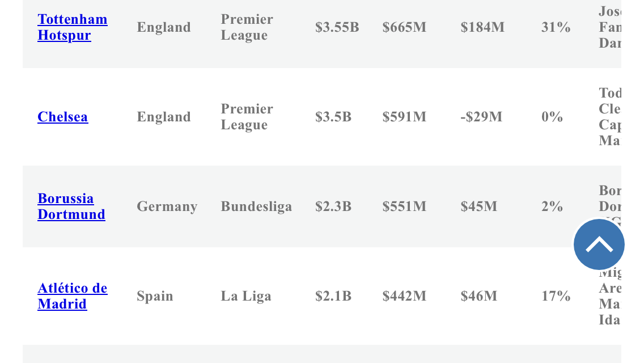Click Atlético's La Liga league cell

[245, 296]
